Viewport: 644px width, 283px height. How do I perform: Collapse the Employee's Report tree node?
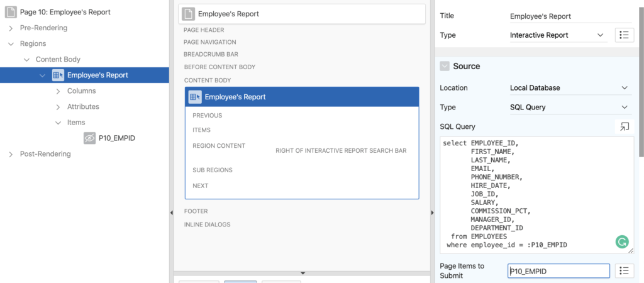(x=42, y=75)
